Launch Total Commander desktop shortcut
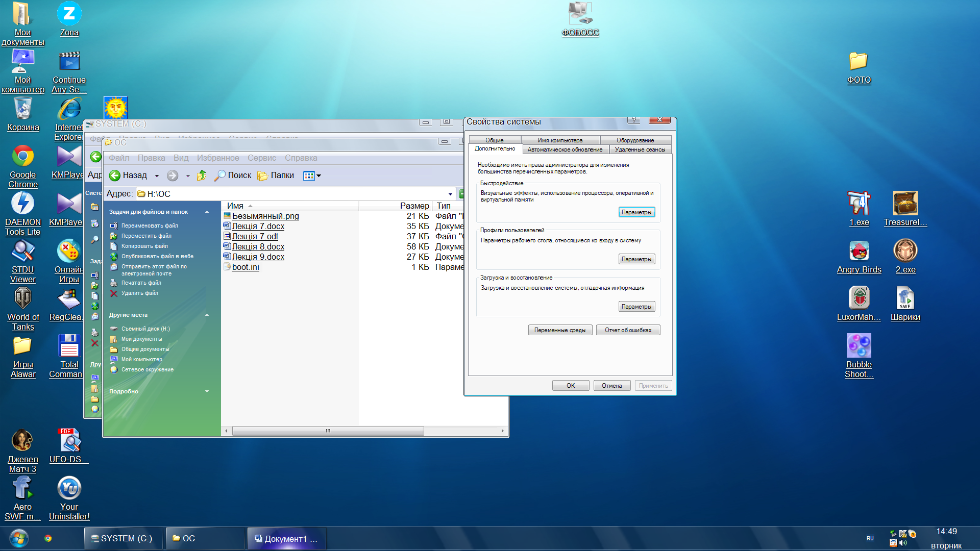Screen dimensions: 980x551 [x=66, y=356]
